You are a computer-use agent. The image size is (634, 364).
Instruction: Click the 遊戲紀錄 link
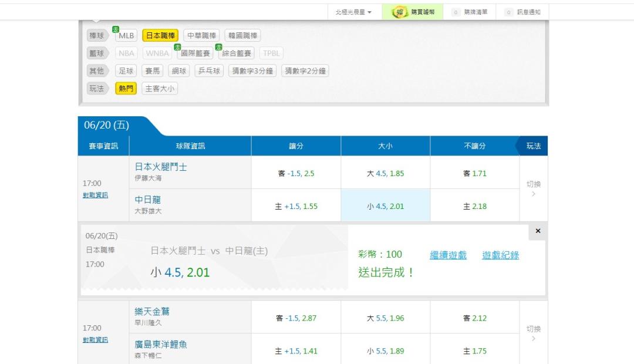tap(501, 255)
